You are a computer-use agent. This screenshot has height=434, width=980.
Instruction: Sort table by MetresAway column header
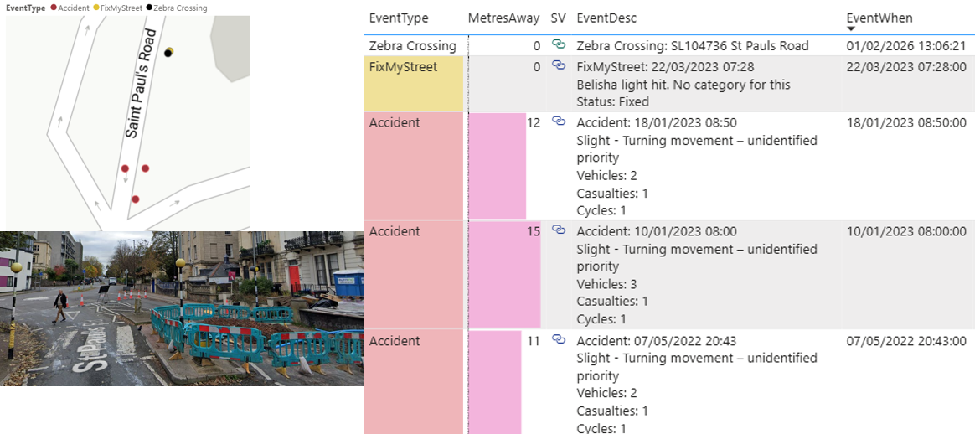click(x=503, y=18)
